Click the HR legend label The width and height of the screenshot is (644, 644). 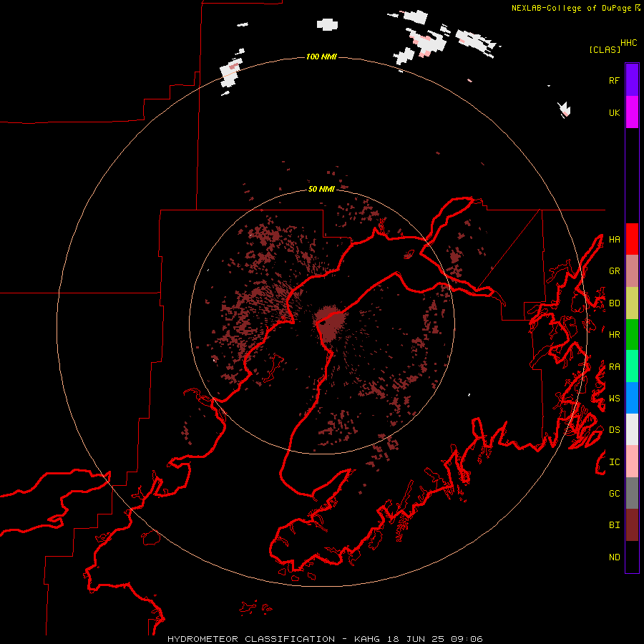pos(614,335)
